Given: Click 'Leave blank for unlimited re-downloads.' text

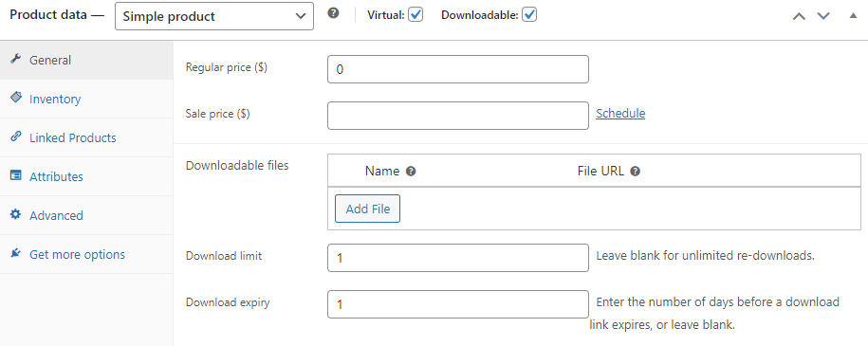Looking at the screenshot, I should (705, 256).
